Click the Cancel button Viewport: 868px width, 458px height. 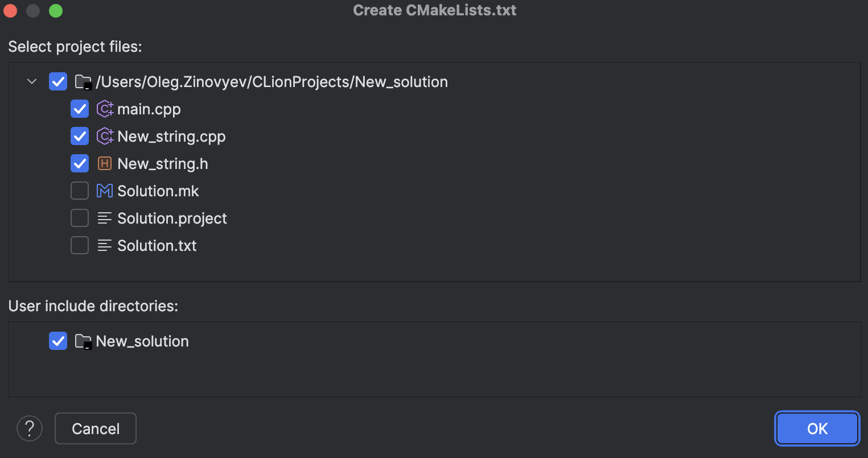pyautogui.click(x=95, y=428)
